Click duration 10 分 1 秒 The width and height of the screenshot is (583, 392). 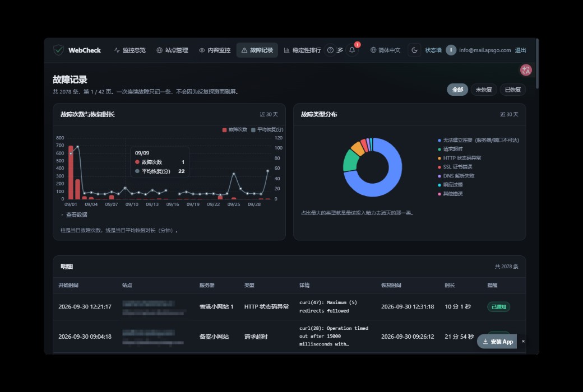457,307
